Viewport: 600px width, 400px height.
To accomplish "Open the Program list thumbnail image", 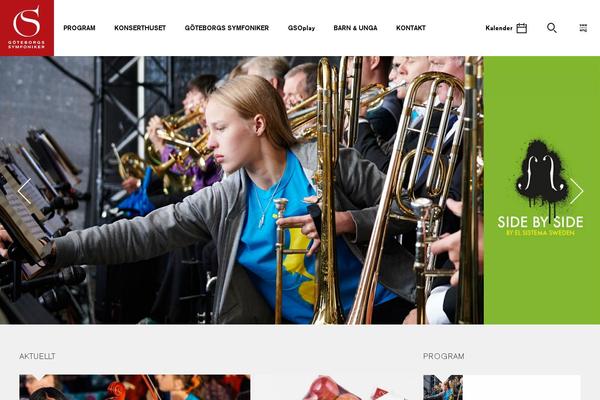I will [443, 387].
